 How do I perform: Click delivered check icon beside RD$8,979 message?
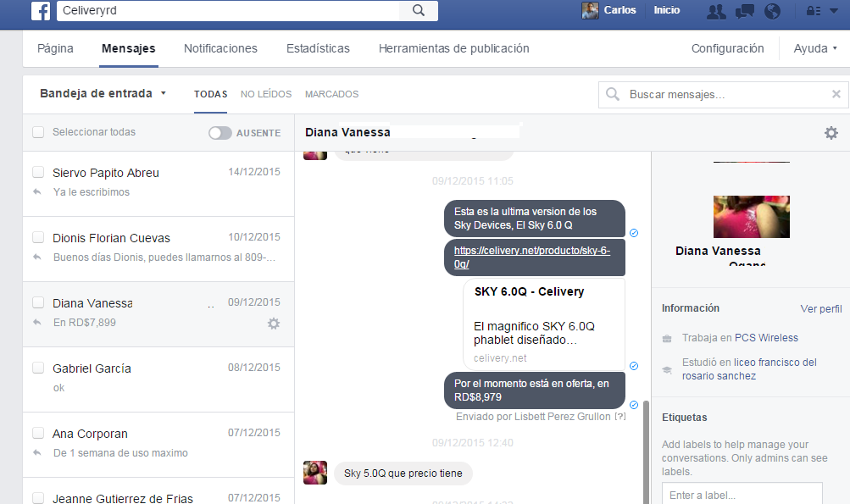[634, 405]
